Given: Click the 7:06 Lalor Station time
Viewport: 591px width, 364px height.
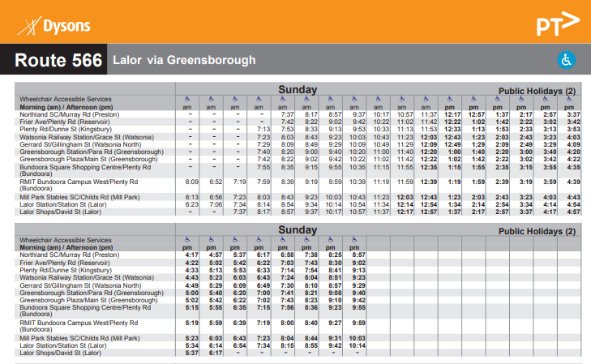Looking at the screenshot, I should point(216,204).
